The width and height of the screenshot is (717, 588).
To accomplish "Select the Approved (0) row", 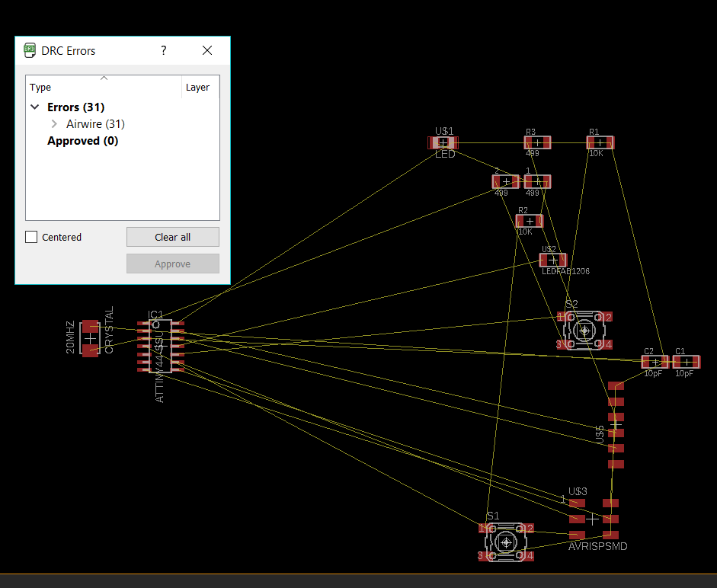I will click(x=83, y=141).
